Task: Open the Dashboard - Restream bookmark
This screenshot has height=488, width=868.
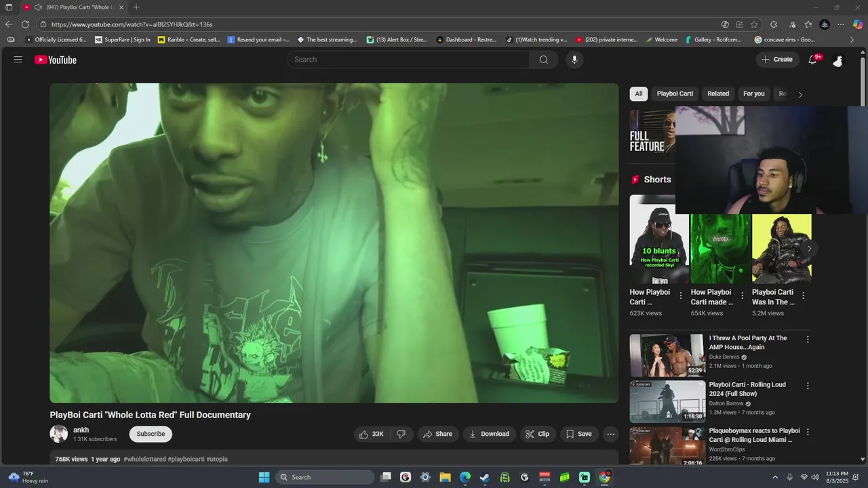Action: click(467, 39)
